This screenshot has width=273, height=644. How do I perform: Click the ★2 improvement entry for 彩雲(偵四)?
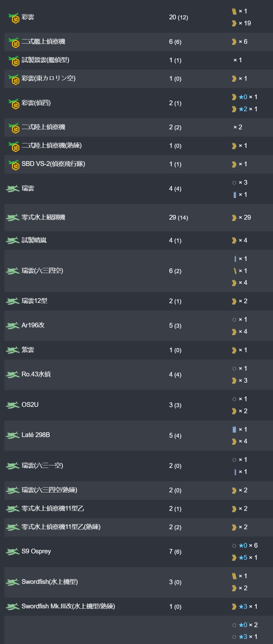(243, 109)
